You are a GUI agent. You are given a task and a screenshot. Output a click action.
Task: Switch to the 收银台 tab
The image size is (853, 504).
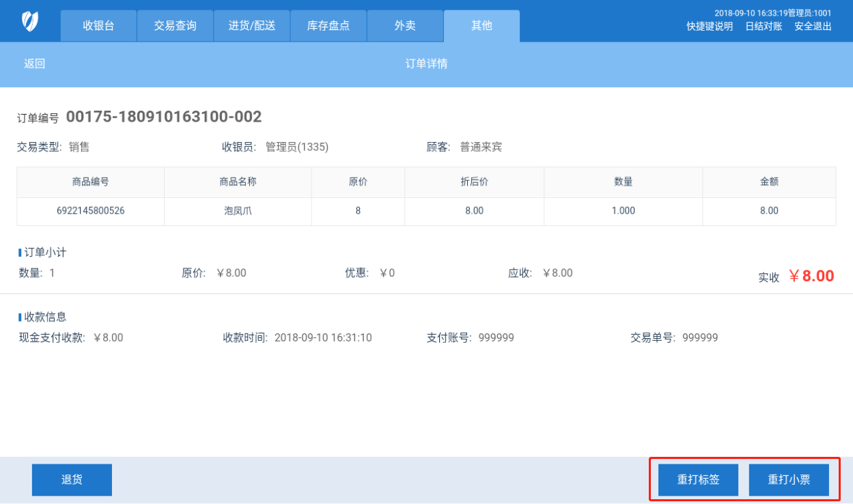(98, 26)
